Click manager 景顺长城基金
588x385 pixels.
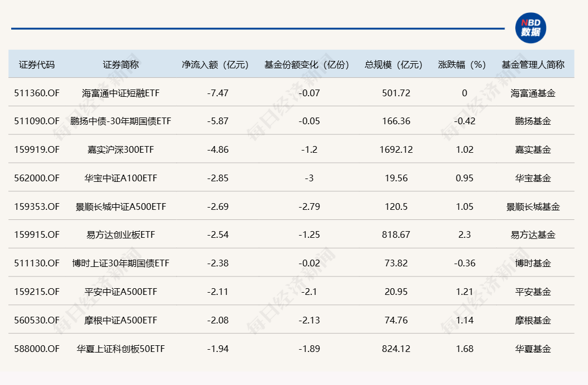533,206
